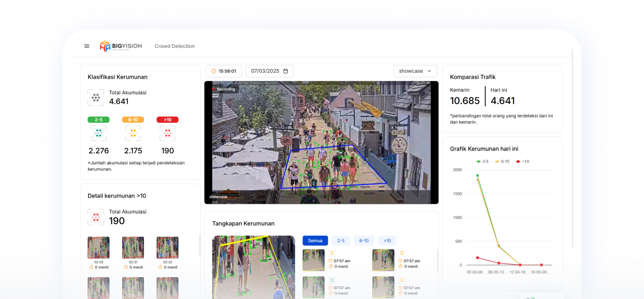Image resolution: width=644 pixels, height=299 pixels.
Task: Click the >10 capture filter button
Action: point(387,240)
